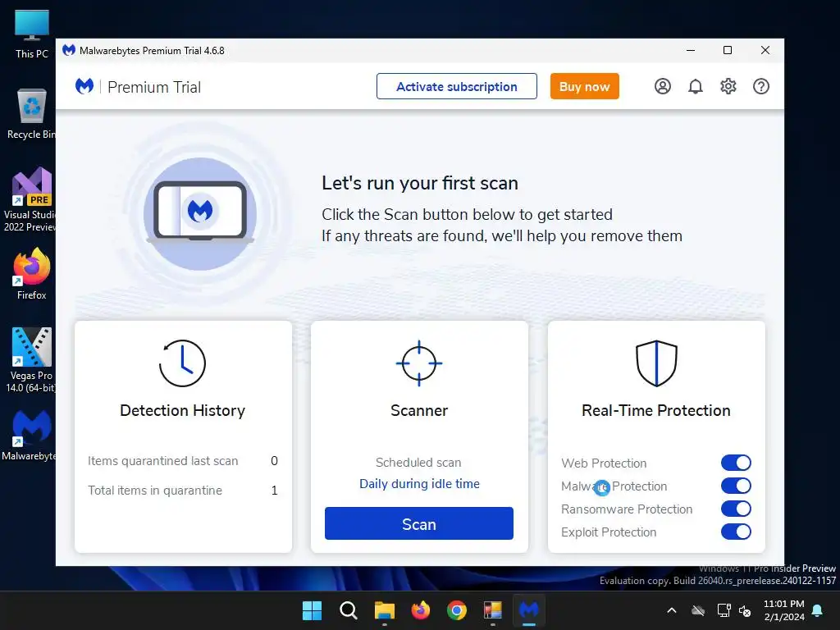Select the Vegas Pro 14.0 desktop shortcut

click(30, 360)
